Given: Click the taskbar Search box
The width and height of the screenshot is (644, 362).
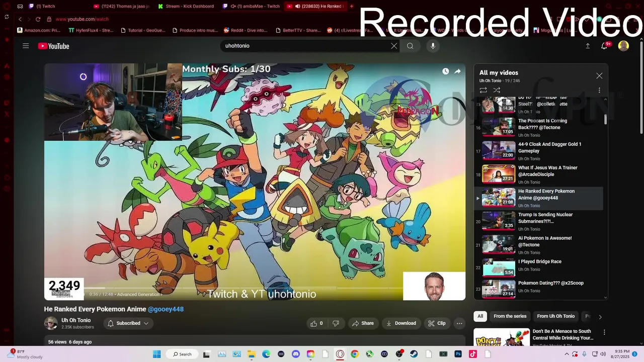Looking at the screenshot, I should point(182,354).
